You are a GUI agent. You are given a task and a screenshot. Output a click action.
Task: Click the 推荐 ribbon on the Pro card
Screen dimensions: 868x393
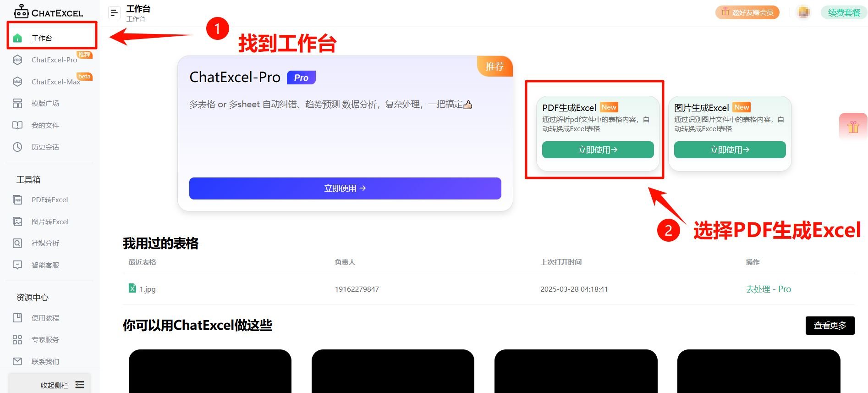point(495,66)
